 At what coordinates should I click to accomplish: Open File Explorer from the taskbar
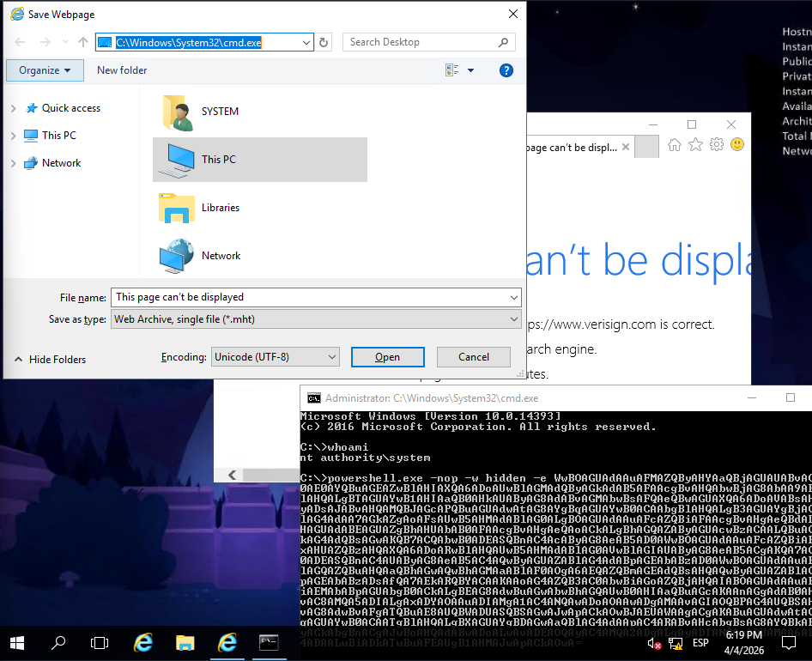(x=185, y=642)
